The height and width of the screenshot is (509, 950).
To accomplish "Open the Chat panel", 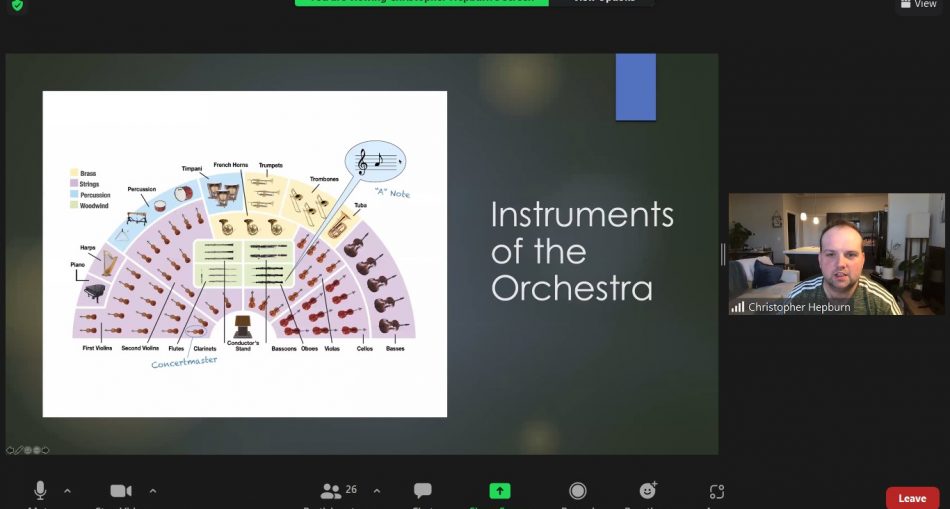I will (x=422, y=490).
